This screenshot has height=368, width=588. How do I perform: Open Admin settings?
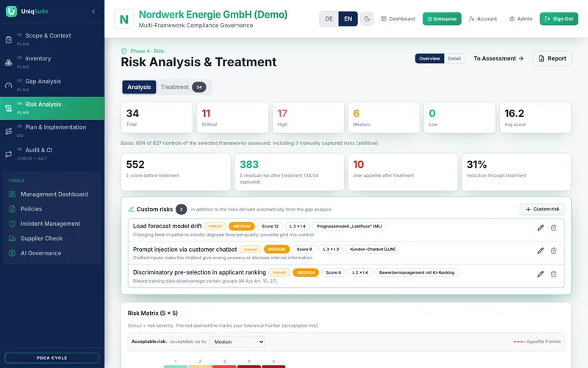tap(521, 19)
